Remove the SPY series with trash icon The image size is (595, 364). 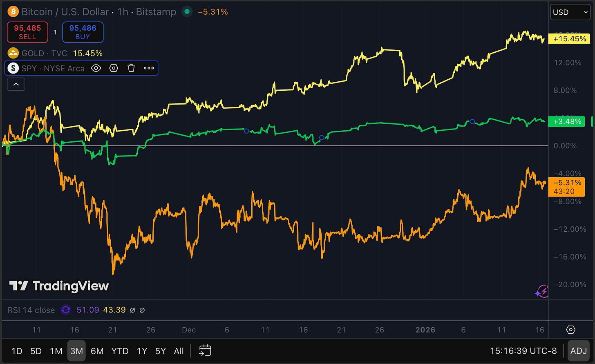pyautogui.click(x=131, y=68)
